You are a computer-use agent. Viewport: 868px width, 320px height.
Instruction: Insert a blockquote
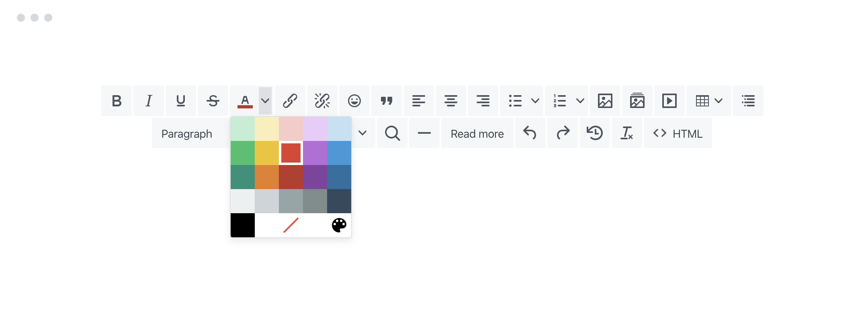(x=387, y=101)
